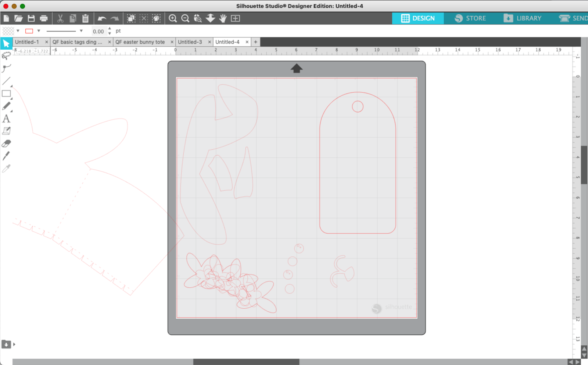588x365 pixels.
Task: Create a new document with the blank page icon
Action: (6, 18)
